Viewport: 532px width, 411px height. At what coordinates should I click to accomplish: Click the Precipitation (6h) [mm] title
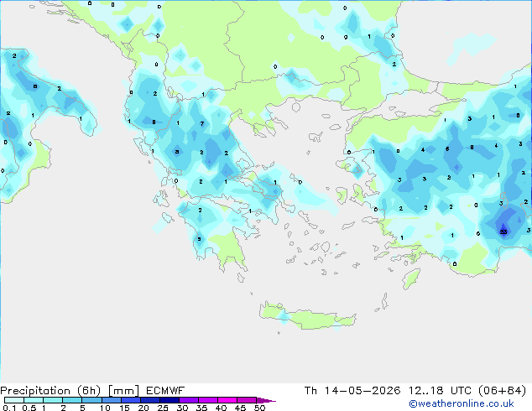pos(70,391)
